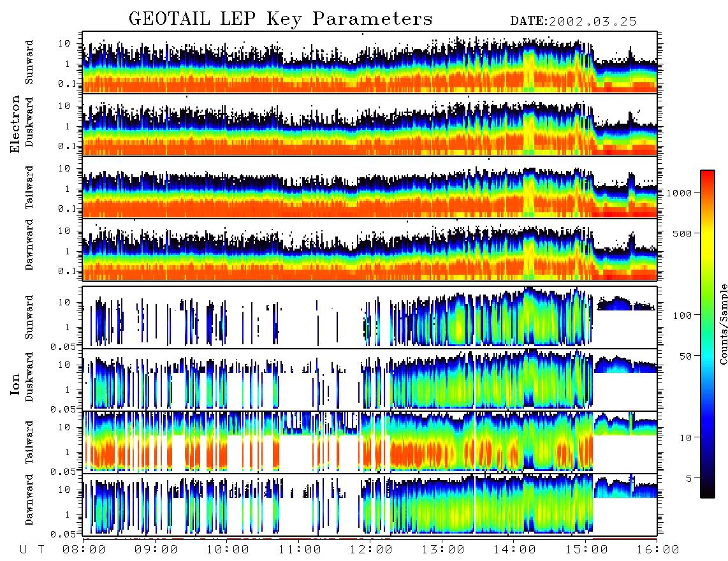This screenshot has height=561, width=728.
Task: Click the vertical 'Ion' group label
Action: coord(15,384)
